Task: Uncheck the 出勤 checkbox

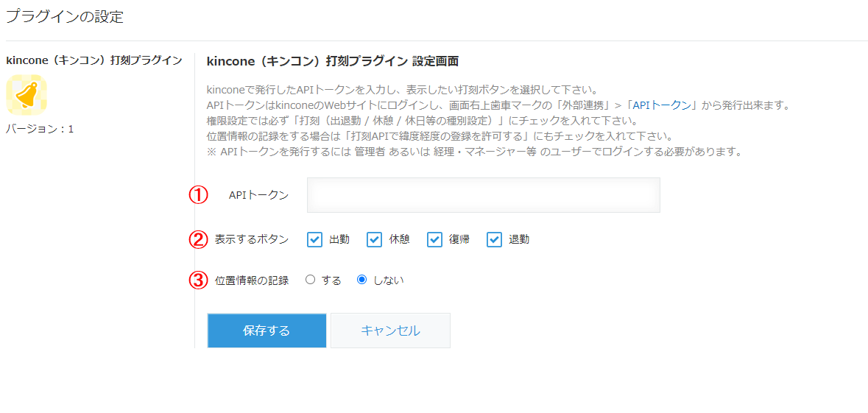Action: pos(314,240)
